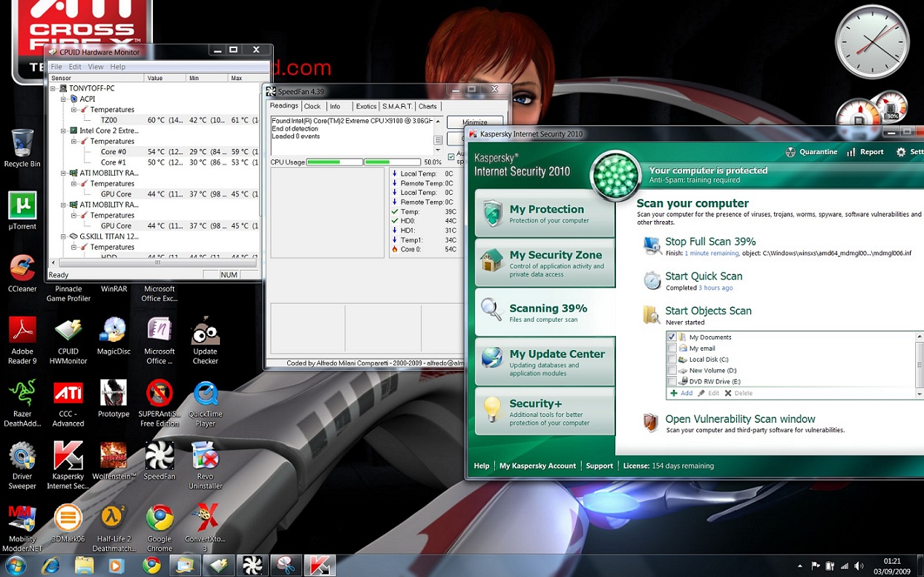Click SpeedFan log scrollbar down arrow

click(x=438, y=151)
